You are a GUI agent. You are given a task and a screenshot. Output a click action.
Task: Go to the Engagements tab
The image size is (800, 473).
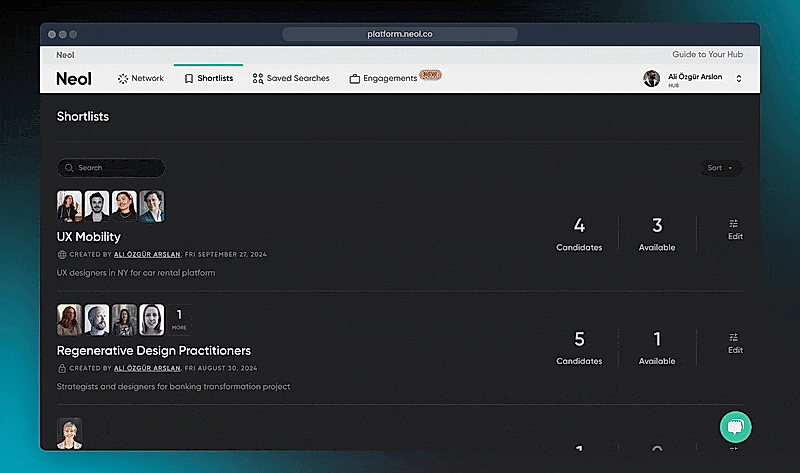(390, 78)
